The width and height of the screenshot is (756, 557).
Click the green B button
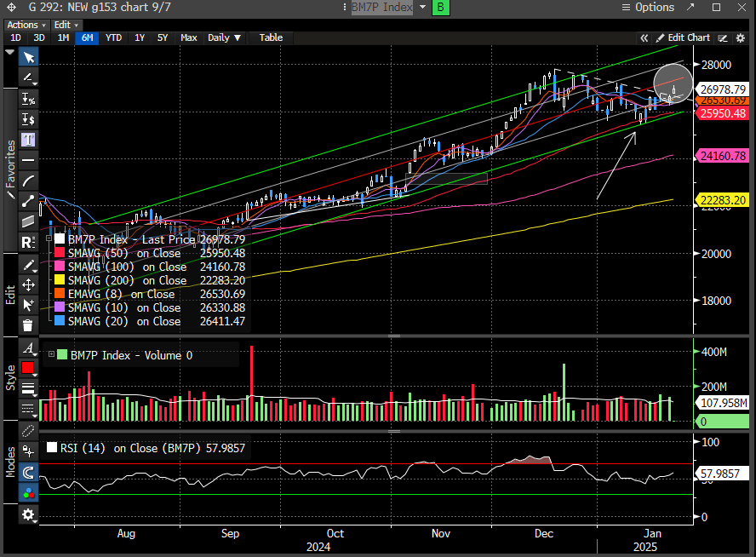(441, 7)
